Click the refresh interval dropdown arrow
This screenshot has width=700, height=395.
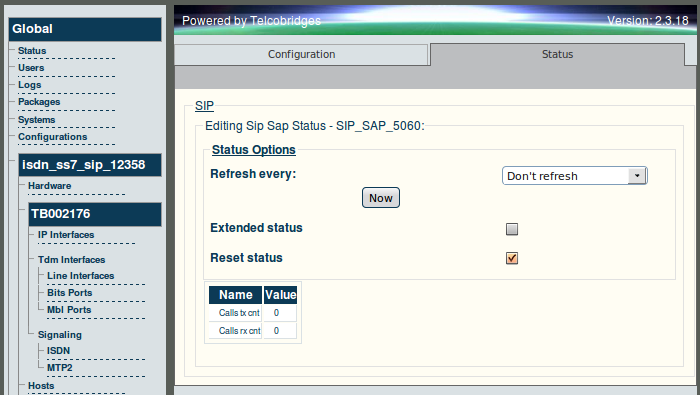point(637,176)
